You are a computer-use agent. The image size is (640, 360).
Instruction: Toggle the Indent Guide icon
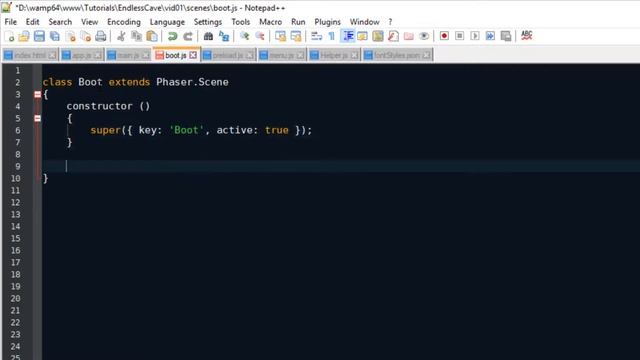[x=348, y=36]
